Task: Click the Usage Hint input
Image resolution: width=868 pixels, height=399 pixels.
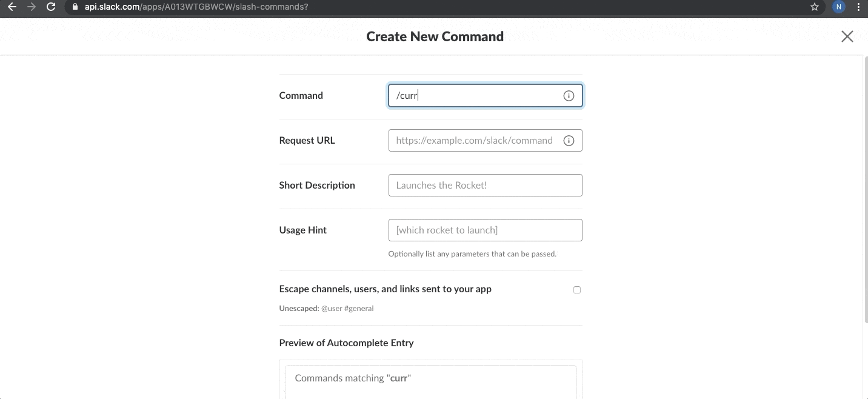Action: 485,230
